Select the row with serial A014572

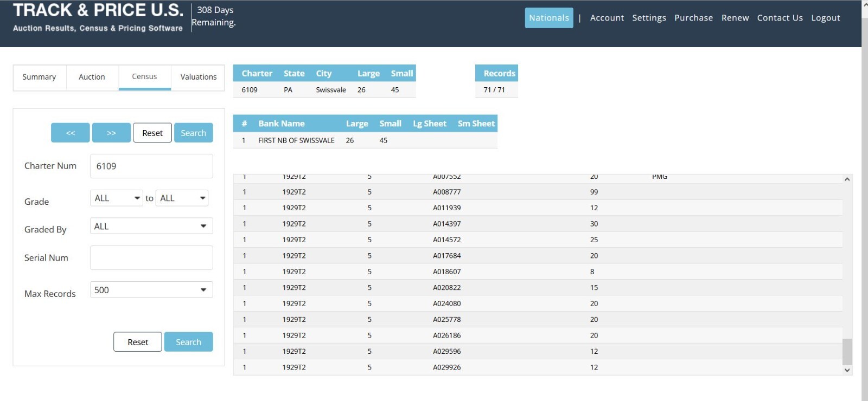[538, 240]
